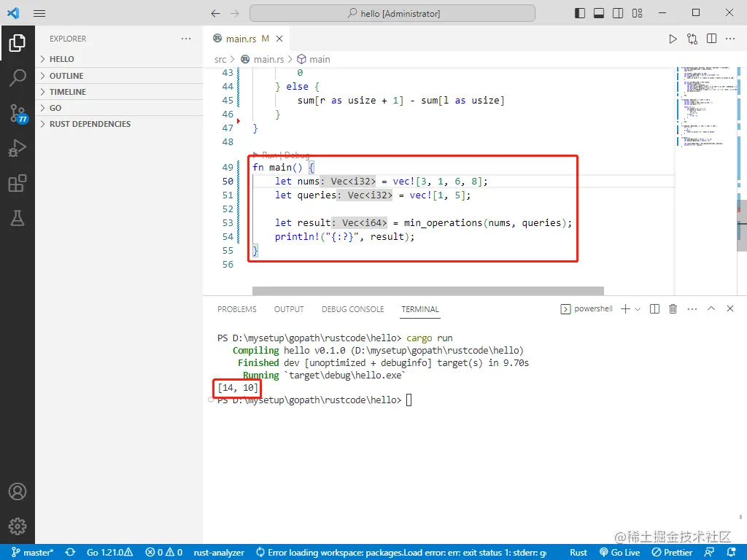This screenshot has height=560, width=747.
Task: Kill terminal with the trash icon
Action: [x=673, y=309]
